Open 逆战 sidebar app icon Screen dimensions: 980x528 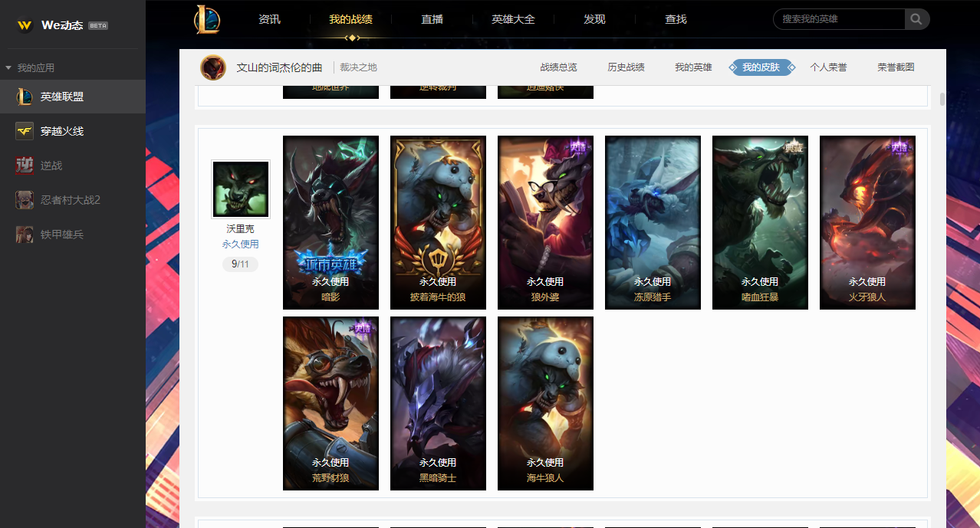coord(25,166)
